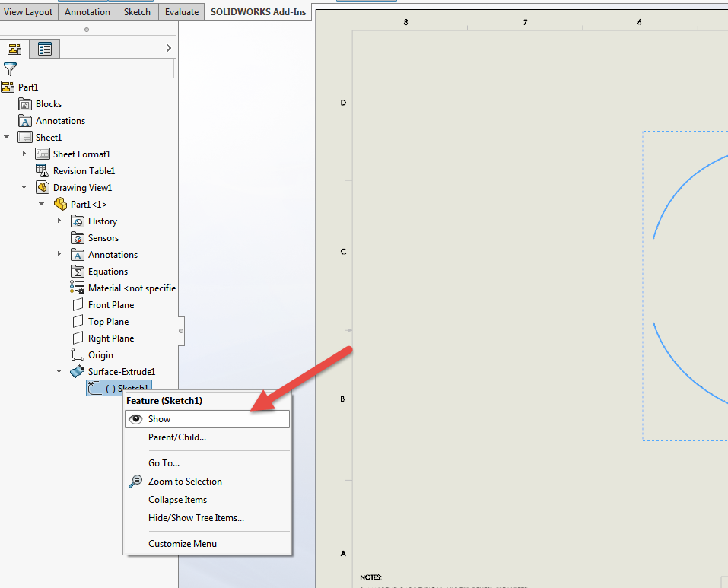
Task: Select the Front Plane tree item
Action: (110, 304)
